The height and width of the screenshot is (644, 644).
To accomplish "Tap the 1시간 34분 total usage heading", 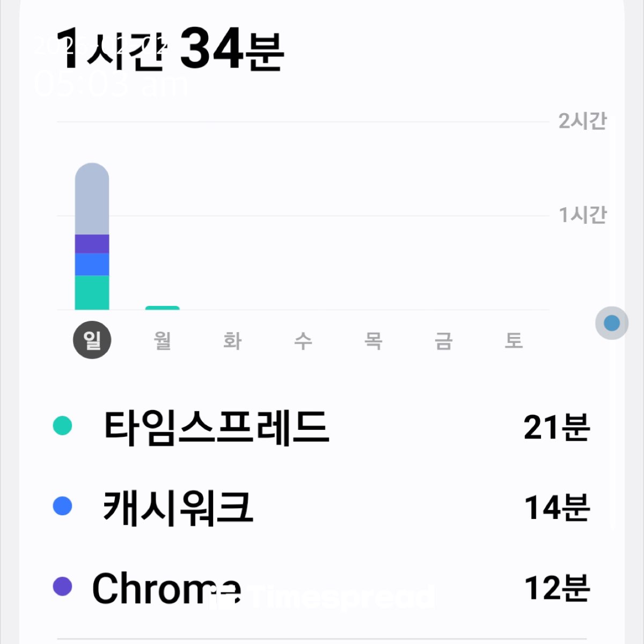I will [x=171, y=49].
